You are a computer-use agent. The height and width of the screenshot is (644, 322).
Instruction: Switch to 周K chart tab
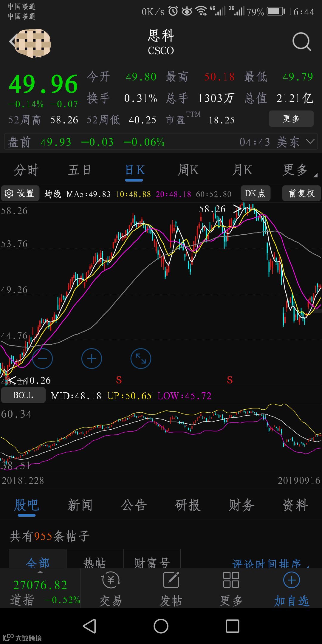click(188, 170)
